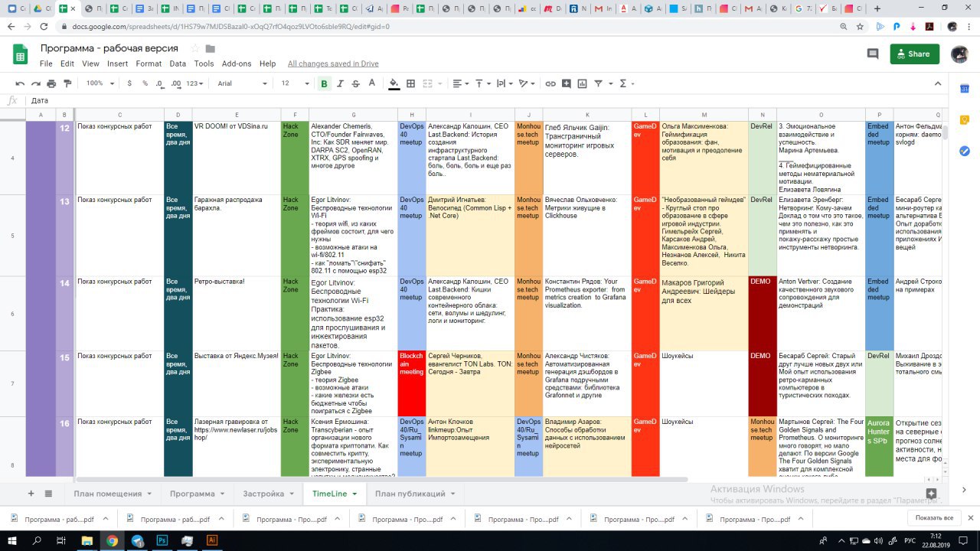
Task: Open Photoshop from the taskbar
Action: point(162,540)
